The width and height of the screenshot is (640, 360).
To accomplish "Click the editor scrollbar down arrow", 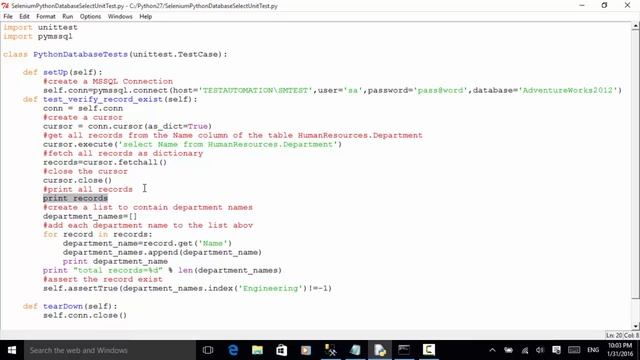I will point(636,326).
